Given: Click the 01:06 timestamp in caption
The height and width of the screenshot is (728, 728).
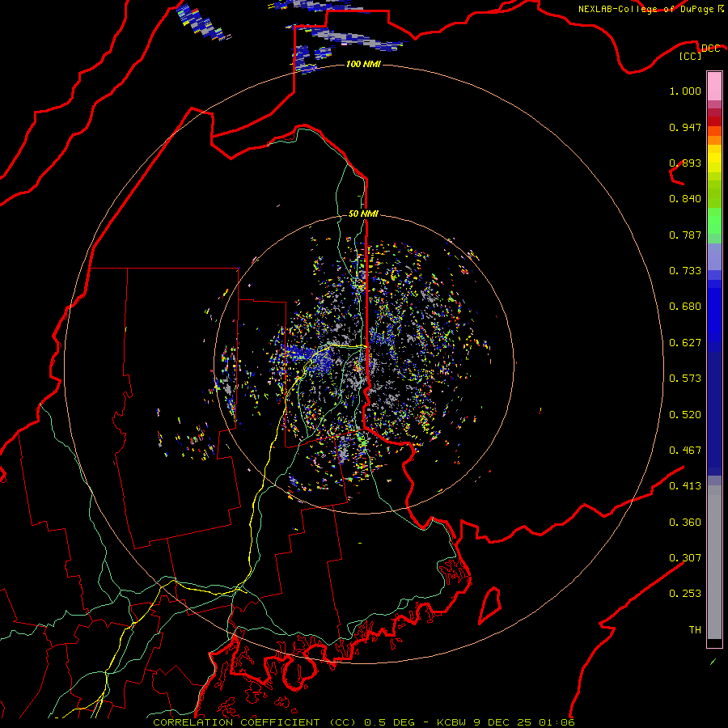Looking at the screenshot, I should tap(557, 722).
